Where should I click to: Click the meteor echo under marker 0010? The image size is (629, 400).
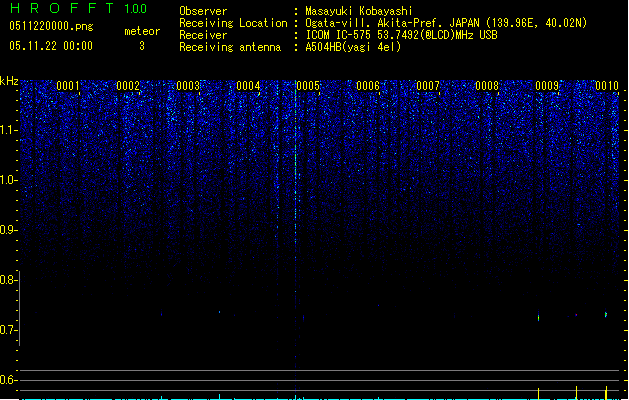click(x=606, y=314)
